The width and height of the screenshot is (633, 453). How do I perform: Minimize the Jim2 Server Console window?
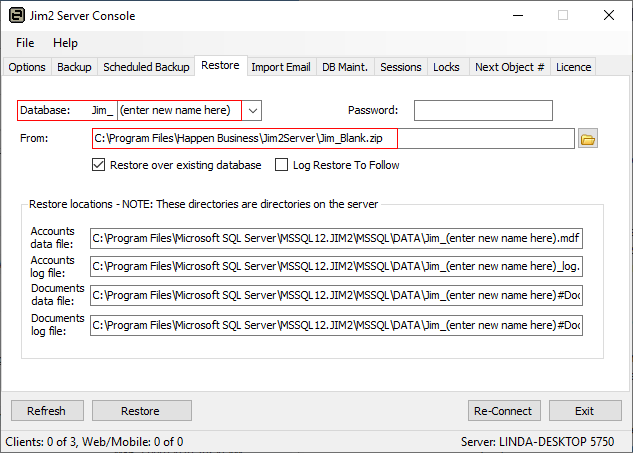518,16
